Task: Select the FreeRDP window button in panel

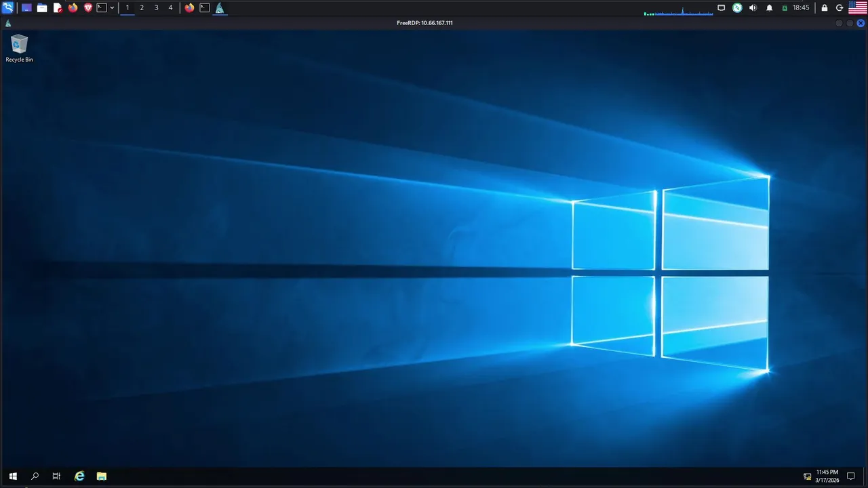Action: (x=220, y=7)
